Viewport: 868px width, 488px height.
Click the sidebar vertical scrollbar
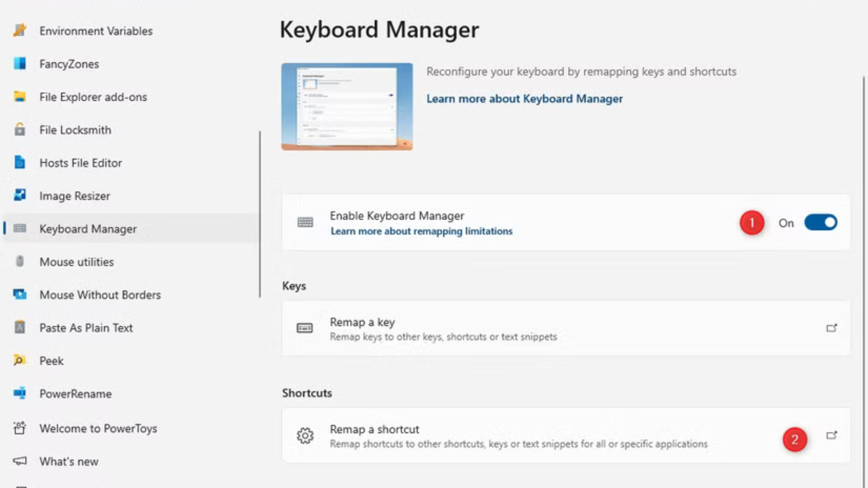coord(260,214)
